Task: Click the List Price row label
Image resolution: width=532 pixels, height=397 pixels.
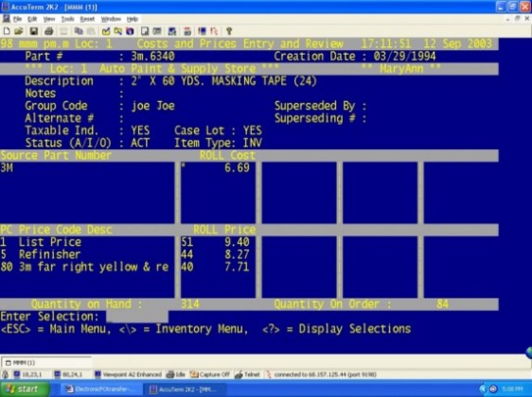Action: pos(50,242)
